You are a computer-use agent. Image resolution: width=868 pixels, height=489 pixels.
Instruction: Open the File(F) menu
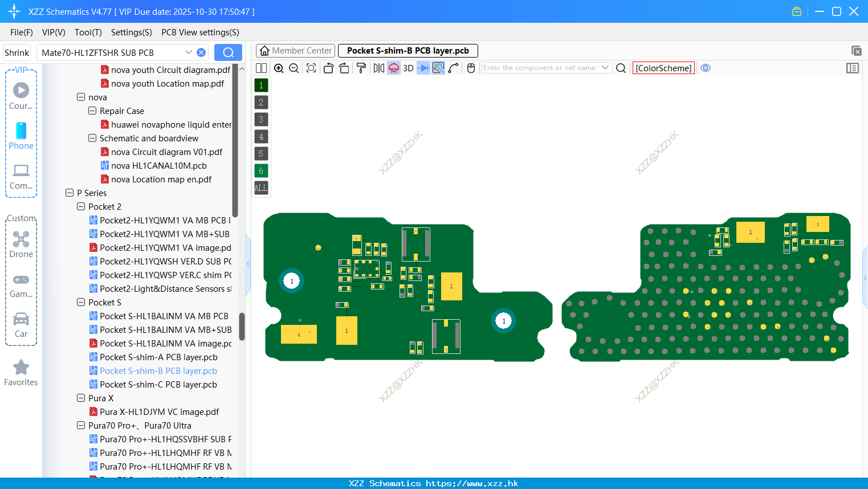point(22,32)
